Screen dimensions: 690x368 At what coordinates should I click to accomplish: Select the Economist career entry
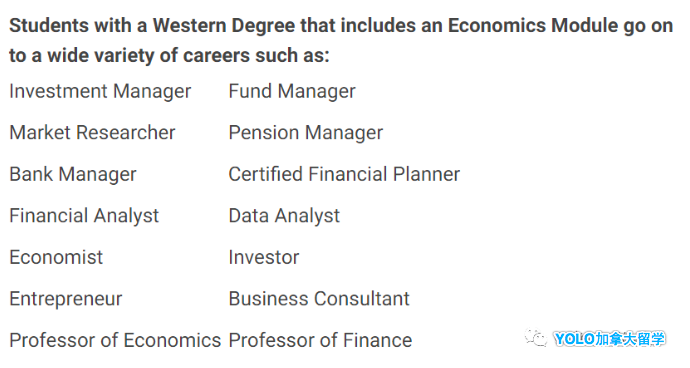56,257
